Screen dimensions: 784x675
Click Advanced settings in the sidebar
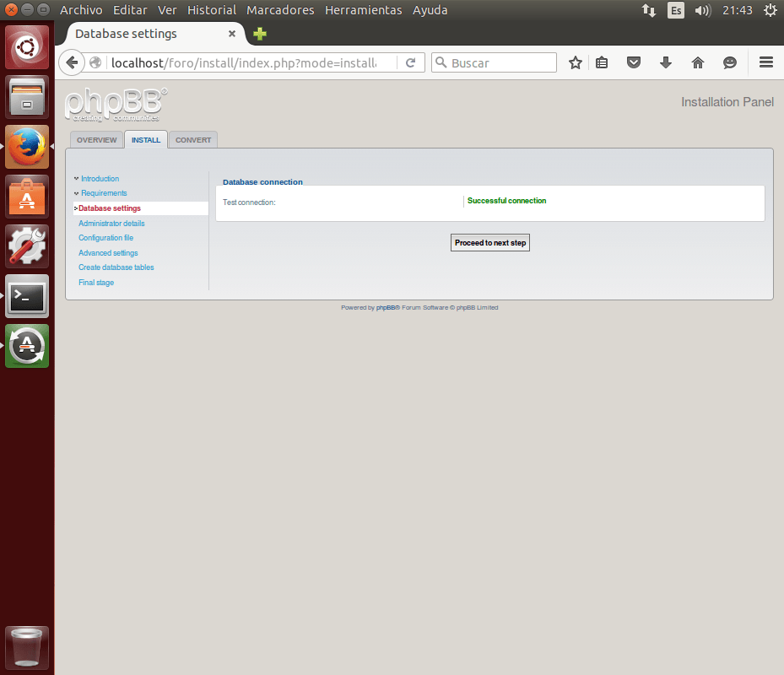pyautogui.click(x=108, y=252)
